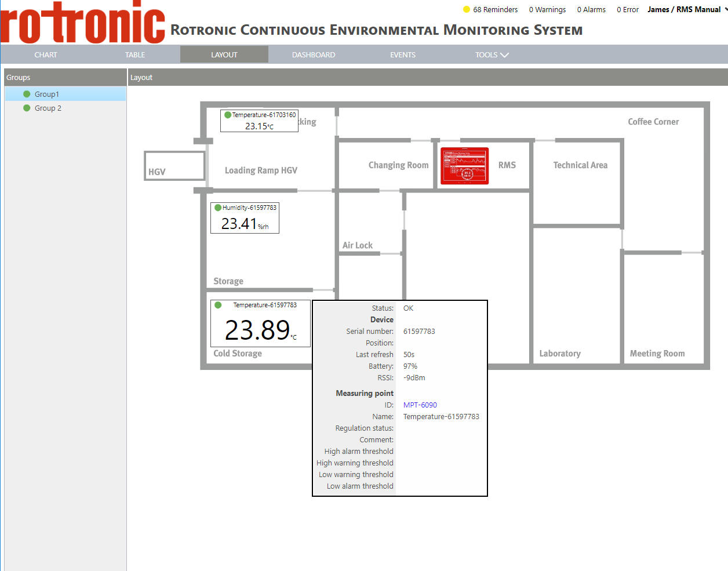Click the Rotronic logo
This screenshot has width=728, height=571.
tap(83, 22)
